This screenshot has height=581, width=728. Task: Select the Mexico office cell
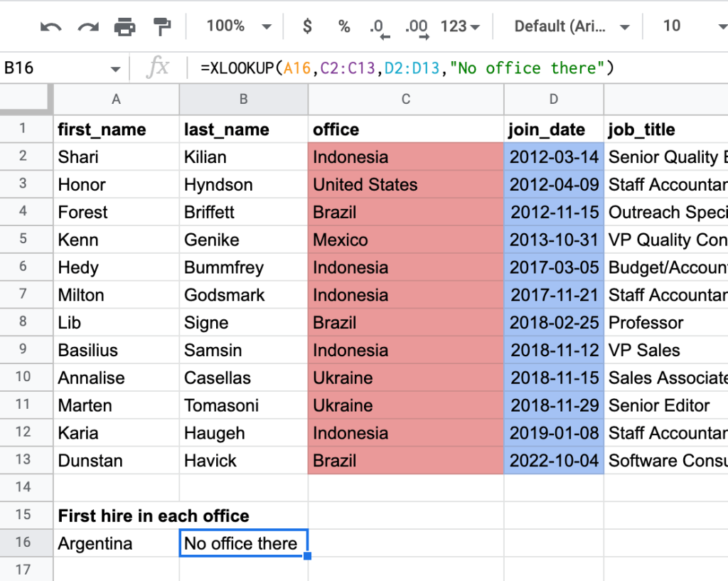pyautogui.click(x=406, y=240)
